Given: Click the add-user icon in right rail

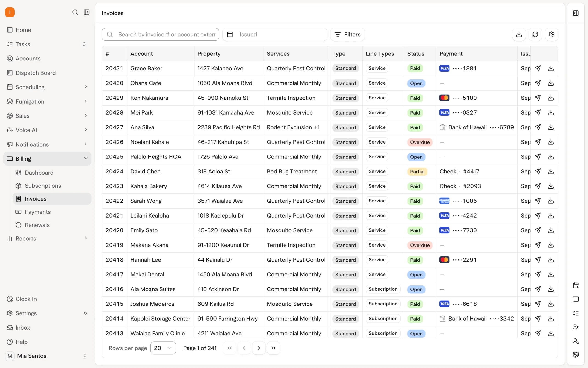Looking at the screenshot, I should pos(576,327).
